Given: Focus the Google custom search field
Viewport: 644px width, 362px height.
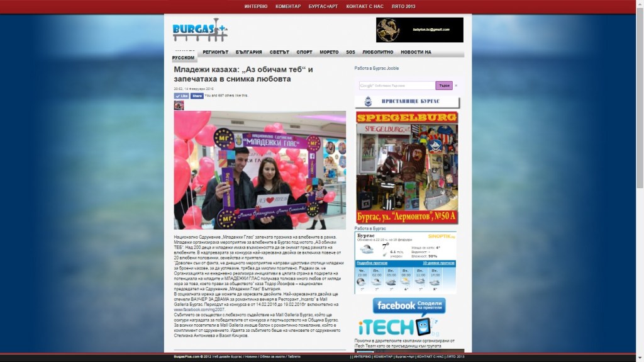Looking at the screenshot, I should point(396,86).
